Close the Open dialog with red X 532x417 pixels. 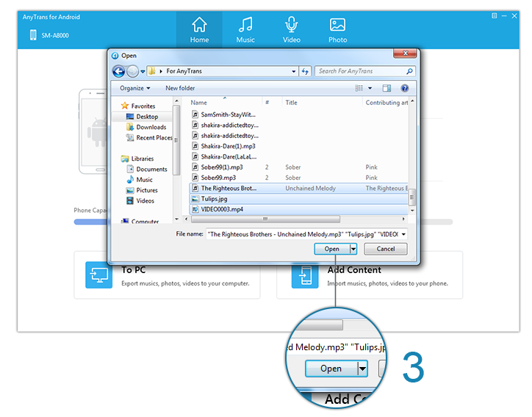tap(405, 53)
